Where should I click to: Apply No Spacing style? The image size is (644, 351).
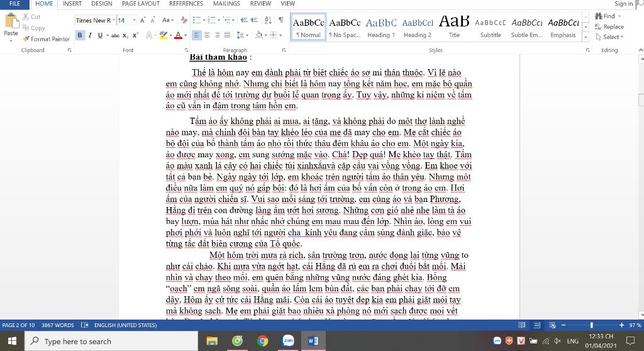point(345,27)
